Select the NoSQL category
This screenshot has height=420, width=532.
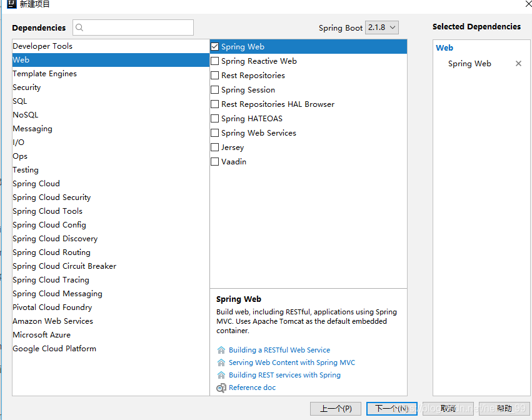pos(111,114)
